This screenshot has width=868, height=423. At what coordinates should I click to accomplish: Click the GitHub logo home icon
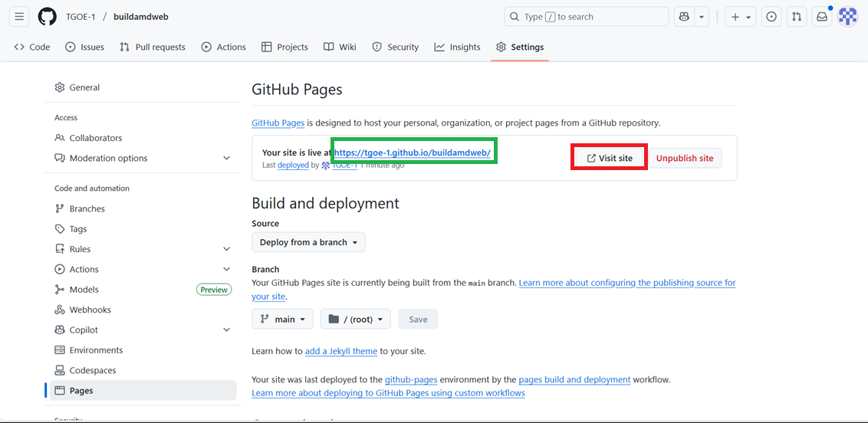tap(47, 17)
